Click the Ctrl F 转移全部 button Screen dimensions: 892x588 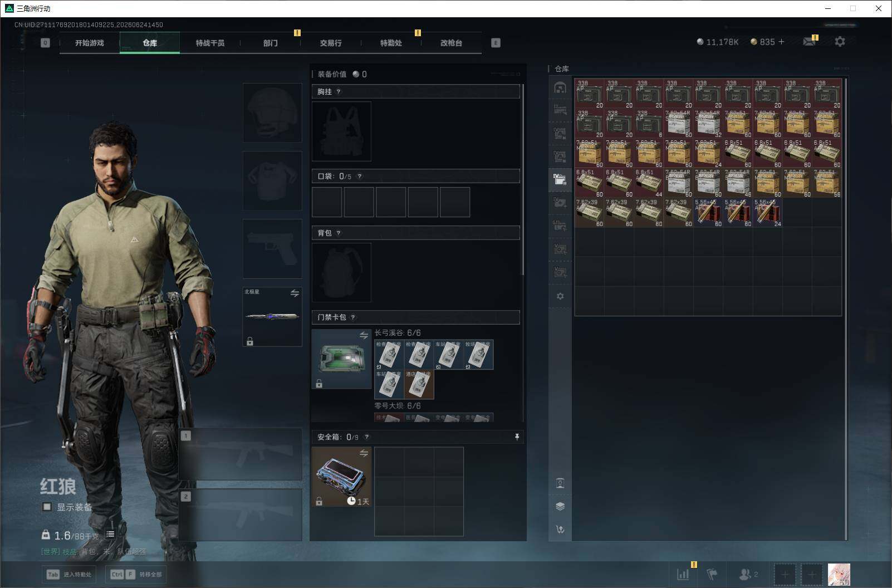[136, 574]
